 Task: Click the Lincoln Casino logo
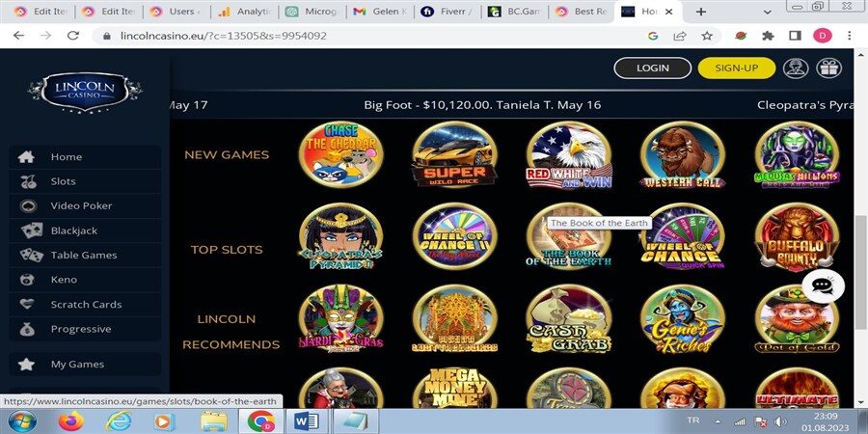tap(85, 91)
